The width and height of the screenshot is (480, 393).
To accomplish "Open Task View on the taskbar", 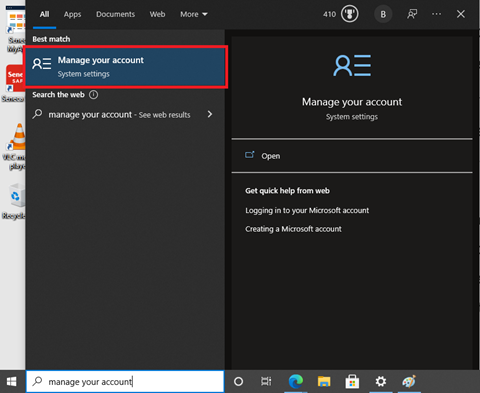I will click(266, 381).
